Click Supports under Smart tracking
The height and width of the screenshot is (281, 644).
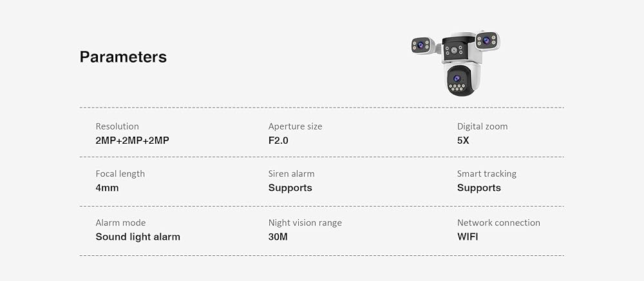[x=479, y=188]
